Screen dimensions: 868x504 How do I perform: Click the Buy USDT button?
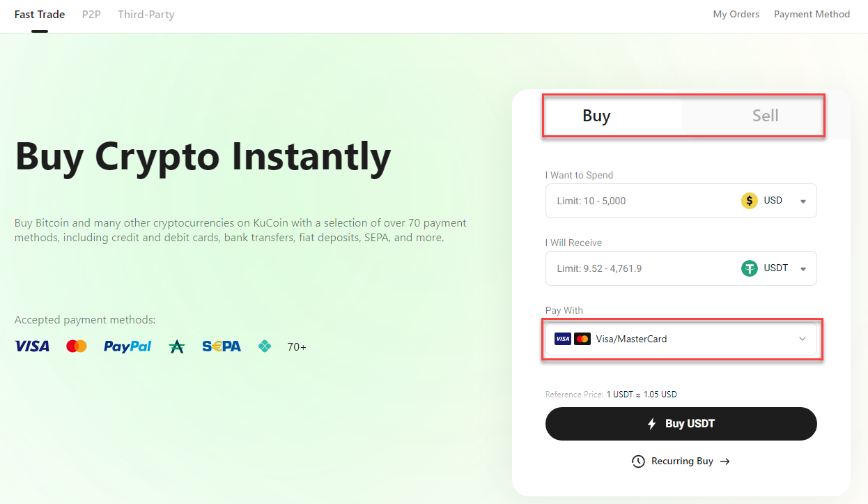681,424
